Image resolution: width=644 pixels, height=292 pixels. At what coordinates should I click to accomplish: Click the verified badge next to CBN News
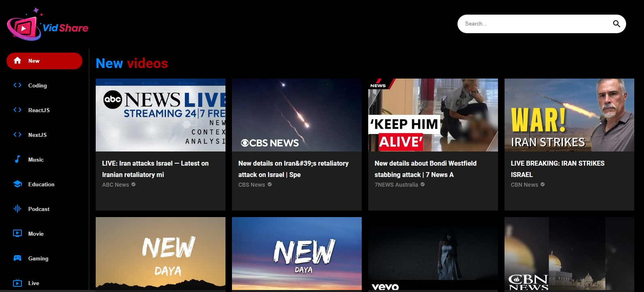pos(543,185)
